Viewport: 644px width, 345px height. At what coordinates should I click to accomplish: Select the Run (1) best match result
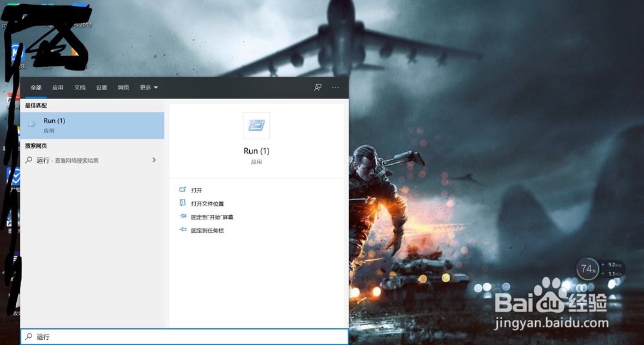click(92, 126)
